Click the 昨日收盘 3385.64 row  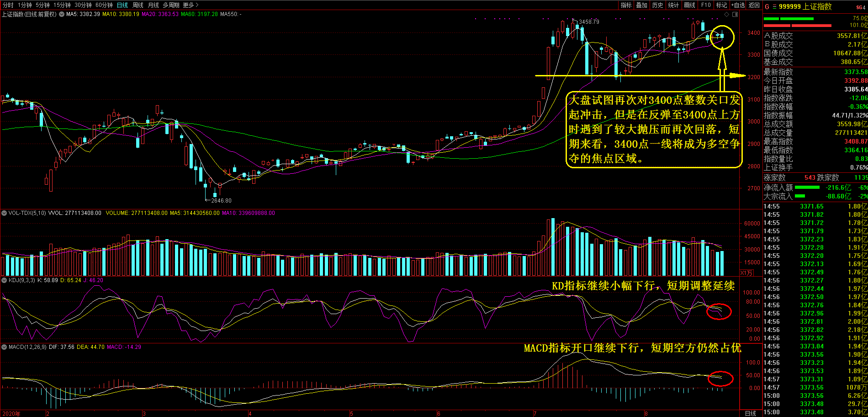pos(815,89)
